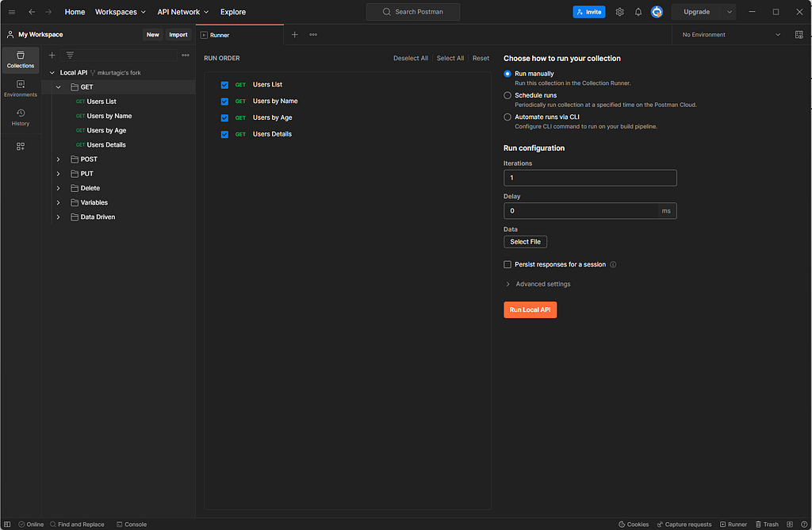Go forward with the right arrow icon
This screenshot has width=812, height=530.
pyautogui.click(x=48, y=12)
